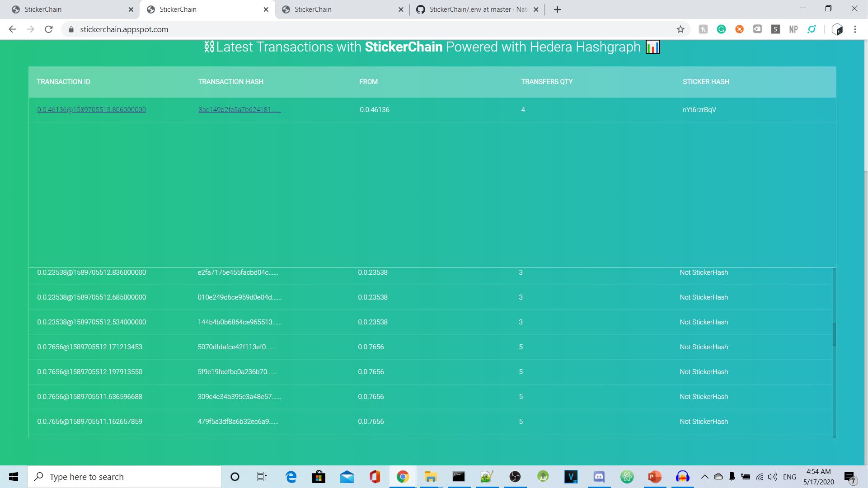Open File Explorer from the taskbar
This screenshot has width=868, height=488.
430,477
